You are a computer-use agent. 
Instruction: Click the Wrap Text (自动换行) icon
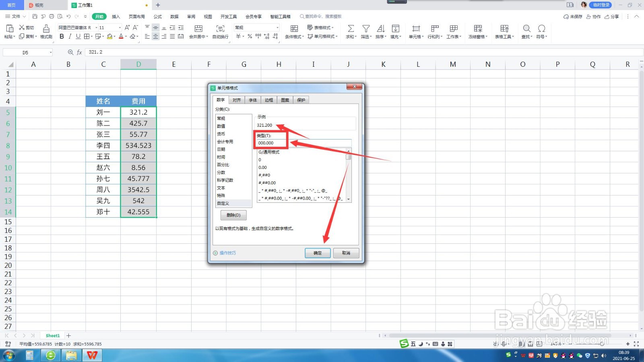point(220,28)
